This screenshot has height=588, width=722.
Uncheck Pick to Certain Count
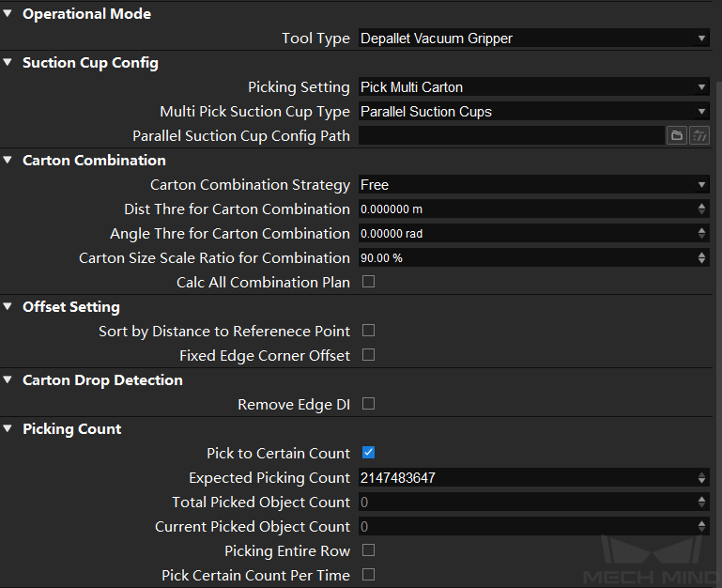[x=368, y=453]
